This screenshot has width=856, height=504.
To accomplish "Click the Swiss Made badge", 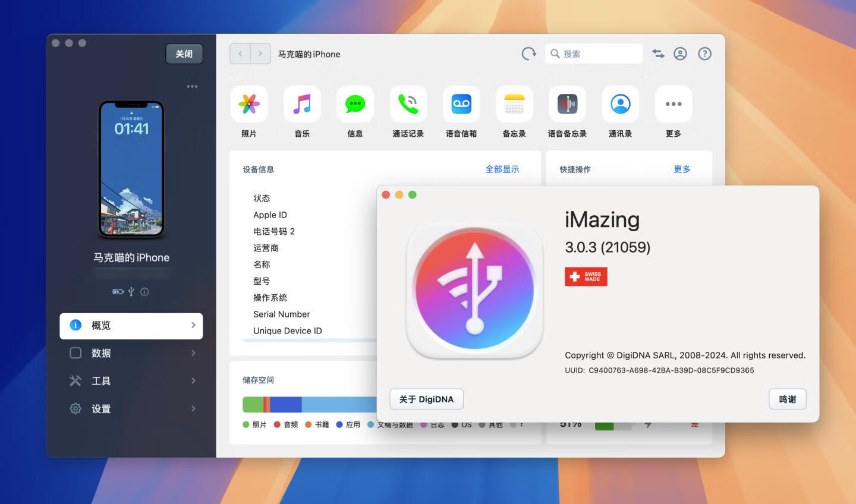I will point(586,277).
